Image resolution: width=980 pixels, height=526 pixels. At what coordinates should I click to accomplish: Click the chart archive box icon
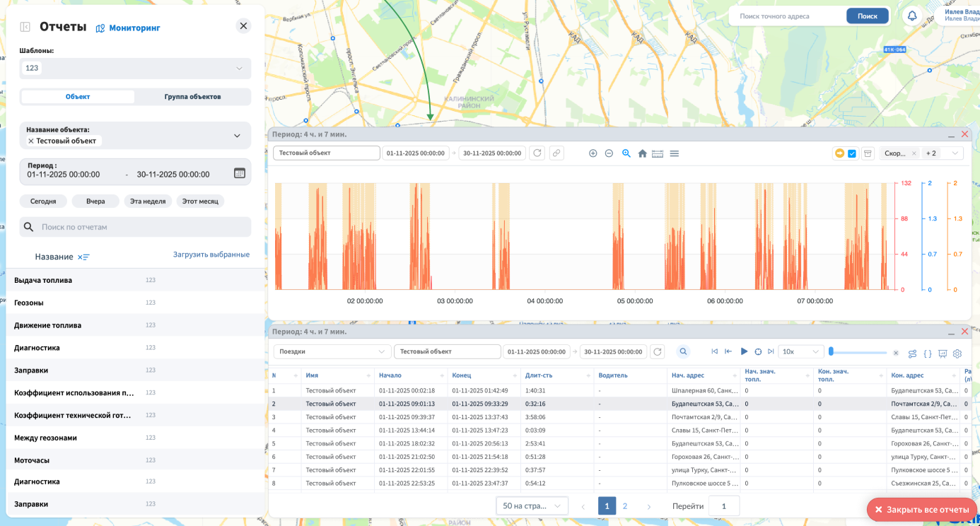868,153
